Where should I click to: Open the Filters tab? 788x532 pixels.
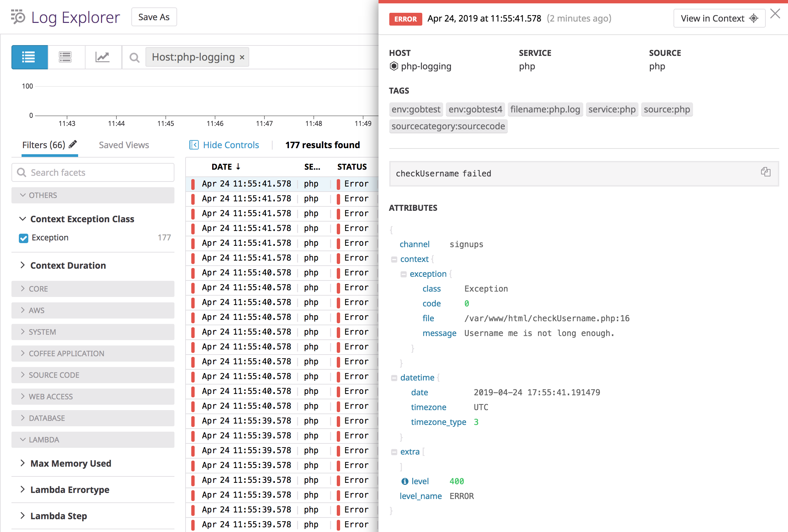tap(44, 145)
